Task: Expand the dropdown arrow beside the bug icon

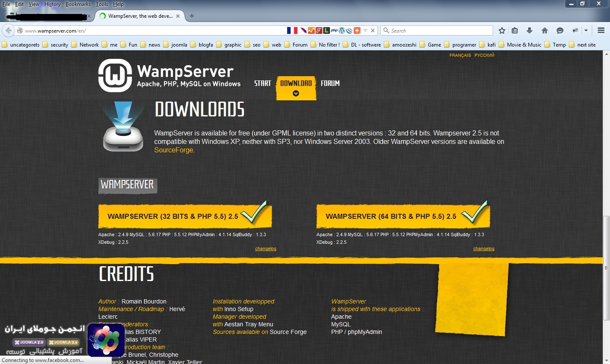Action: [586, 30]
